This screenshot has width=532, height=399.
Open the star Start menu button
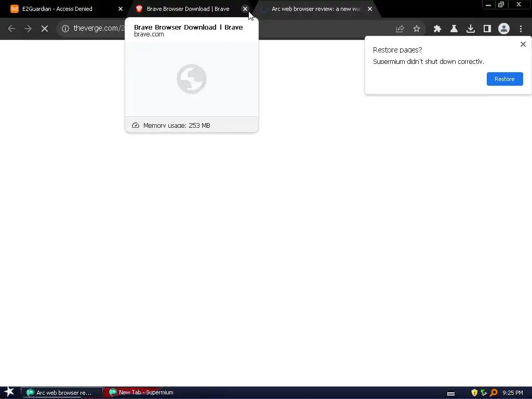pyautogui.click(x=9, y=392)
